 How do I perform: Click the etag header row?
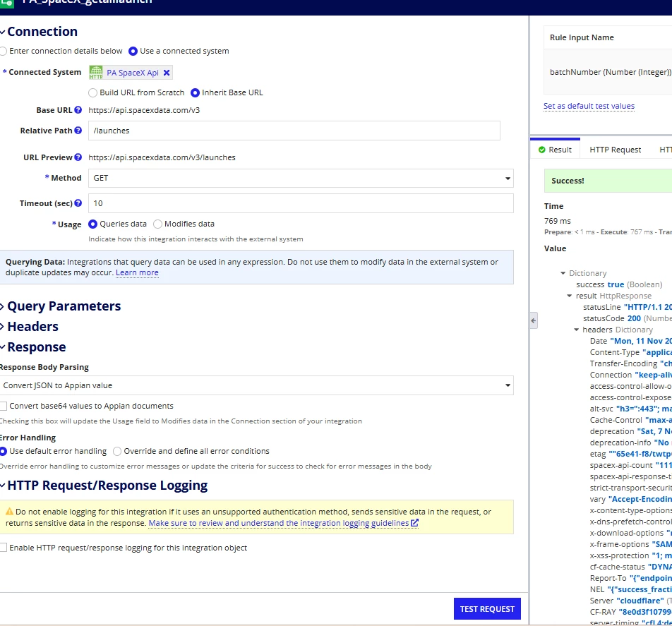[631, 454]
